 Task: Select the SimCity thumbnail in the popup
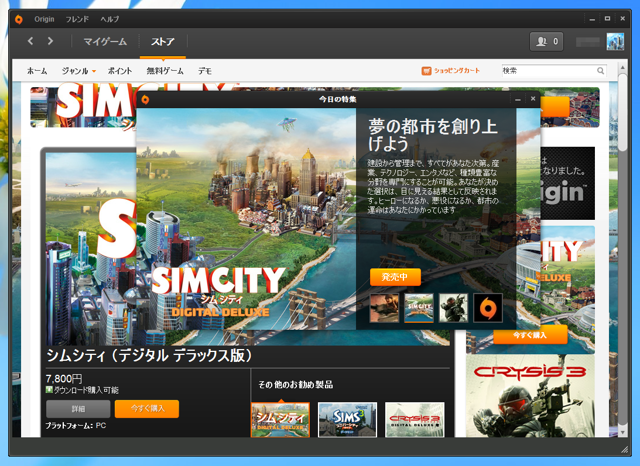419,308
